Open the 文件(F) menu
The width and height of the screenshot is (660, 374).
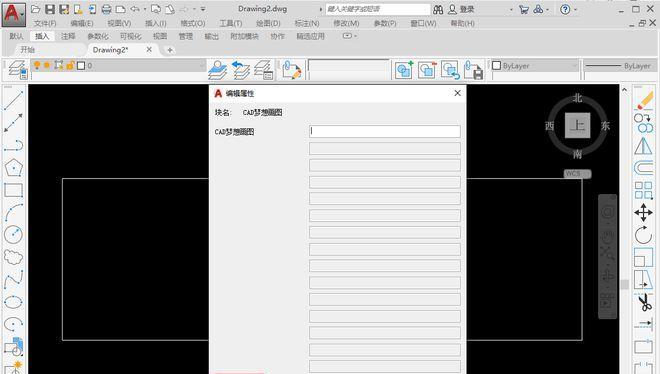(45, 23)
